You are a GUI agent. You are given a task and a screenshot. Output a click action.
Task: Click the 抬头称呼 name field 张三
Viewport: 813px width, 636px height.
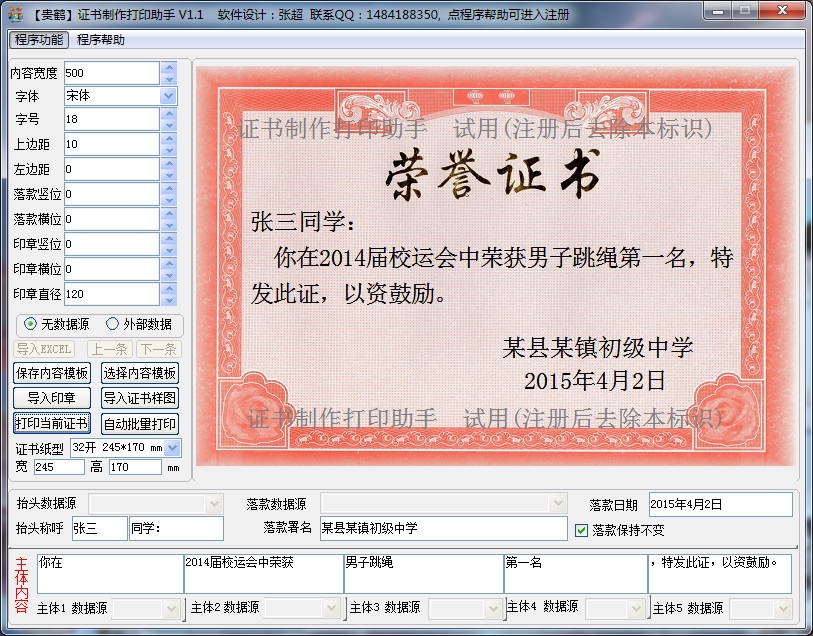[100, 528]
